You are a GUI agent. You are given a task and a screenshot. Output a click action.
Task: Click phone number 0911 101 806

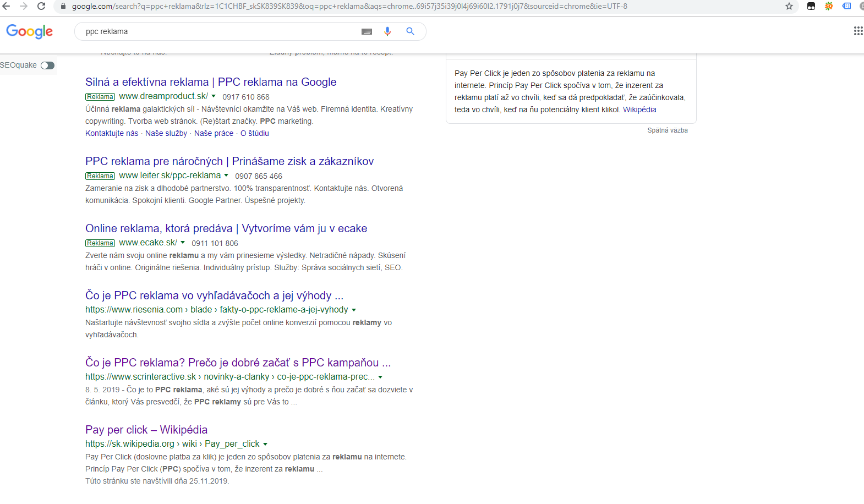point(215,243)
